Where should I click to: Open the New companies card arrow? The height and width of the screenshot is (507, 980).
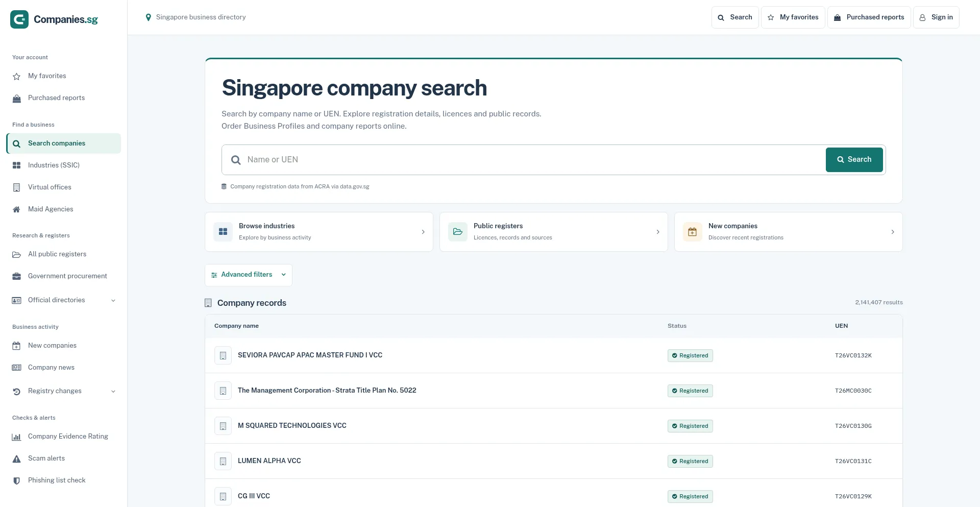click(893, 232)
